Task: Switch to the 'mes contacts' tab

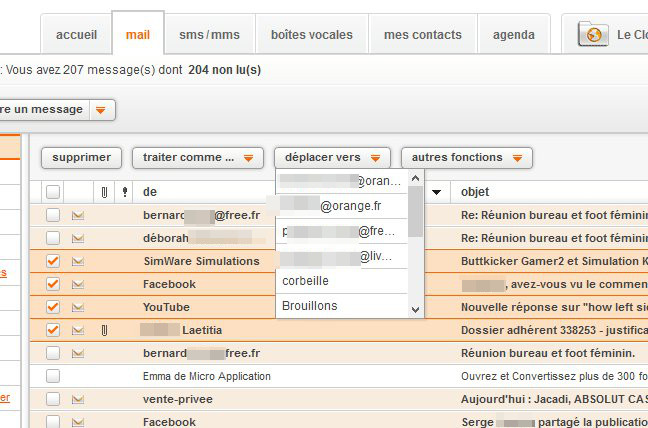Action: tap(423, 34)
